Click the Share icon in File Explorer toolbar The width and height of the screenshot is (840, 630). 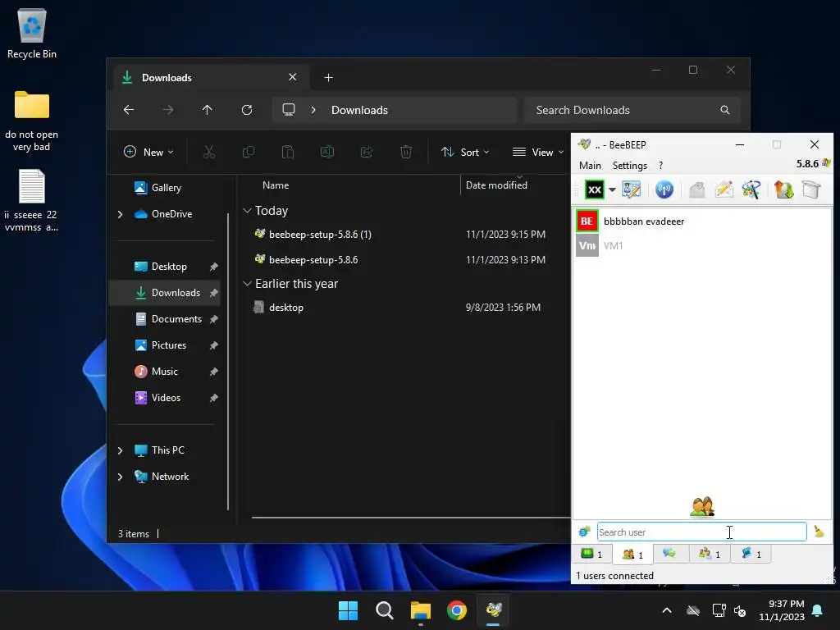point(367,152)
